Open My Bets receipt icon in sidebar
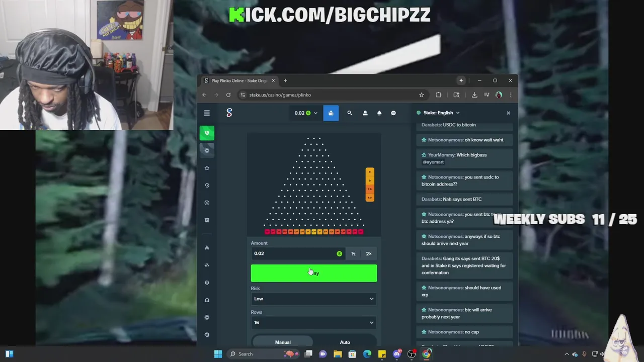The height and width of the screenshot is (362, 644). 207,220
